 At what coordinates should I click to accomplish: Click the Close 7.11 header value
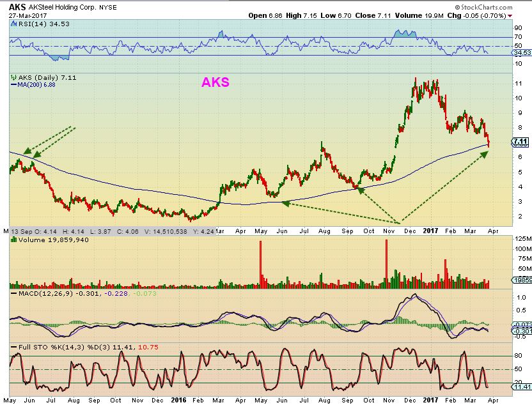(x=373, y=15)
